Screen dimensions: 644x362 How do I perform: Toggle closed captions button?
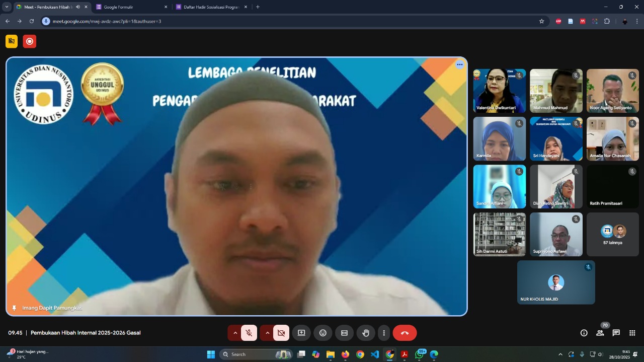pyautogui.click(x=345, y=333)
